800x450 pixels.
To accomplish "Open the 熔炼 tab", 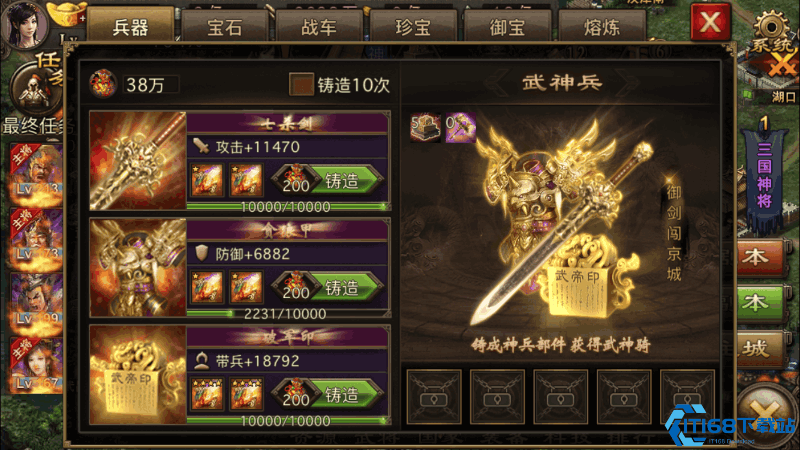I will click(x=602, y=26).
